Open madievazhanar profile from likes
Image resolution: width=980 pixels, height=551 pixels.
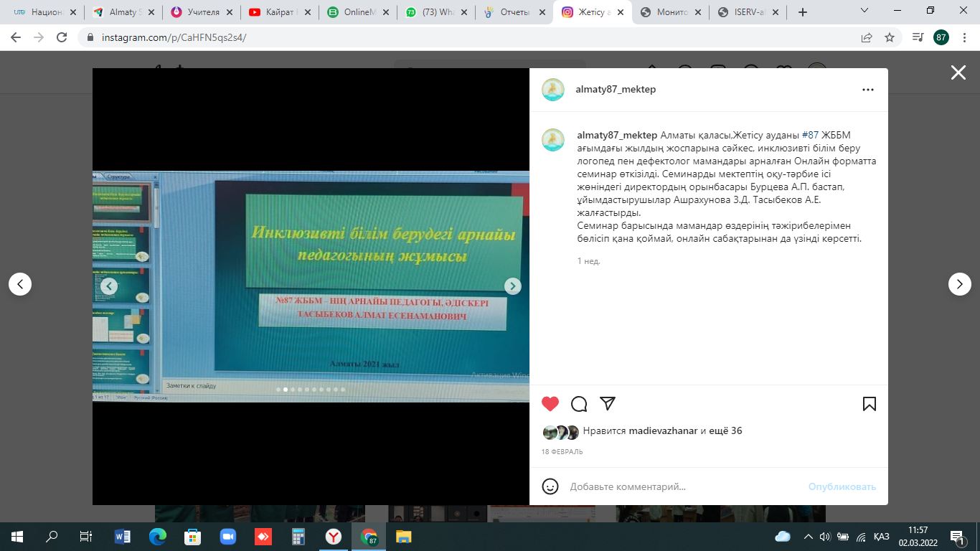click(x=663, y=431)
